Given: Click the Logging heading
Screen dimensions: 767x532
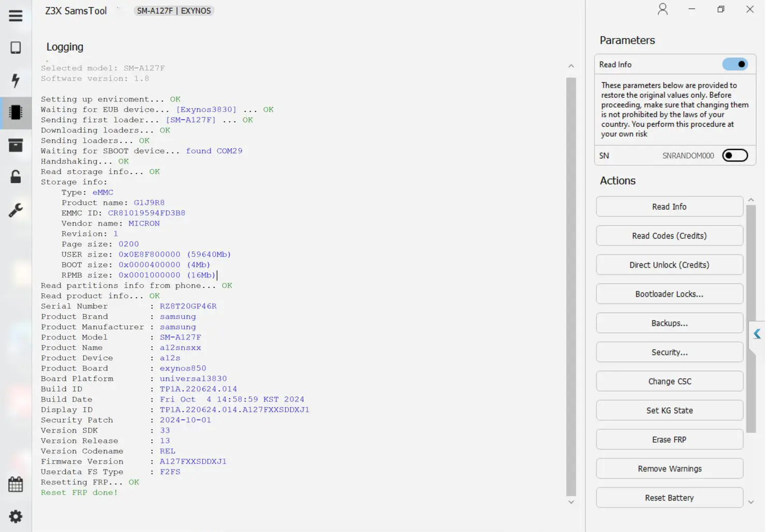Looking at the screenshot, I should click(x=65, y=47).
